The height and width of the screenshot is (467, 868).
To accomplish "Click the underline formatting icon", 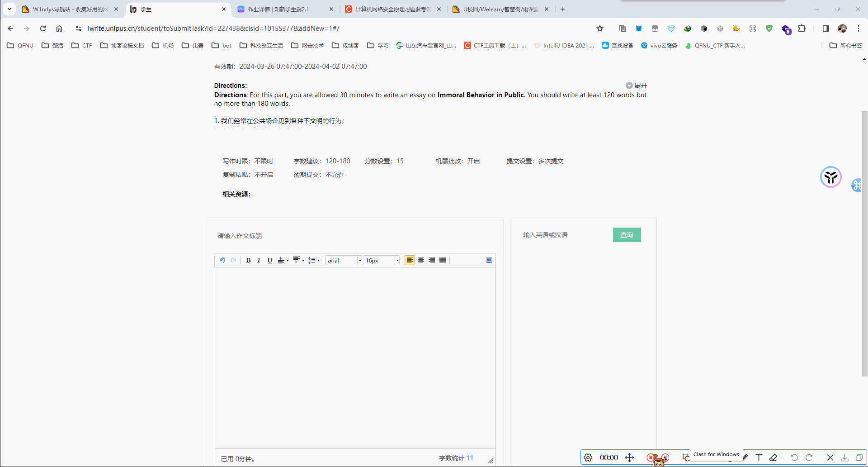I will pos(270,260).
